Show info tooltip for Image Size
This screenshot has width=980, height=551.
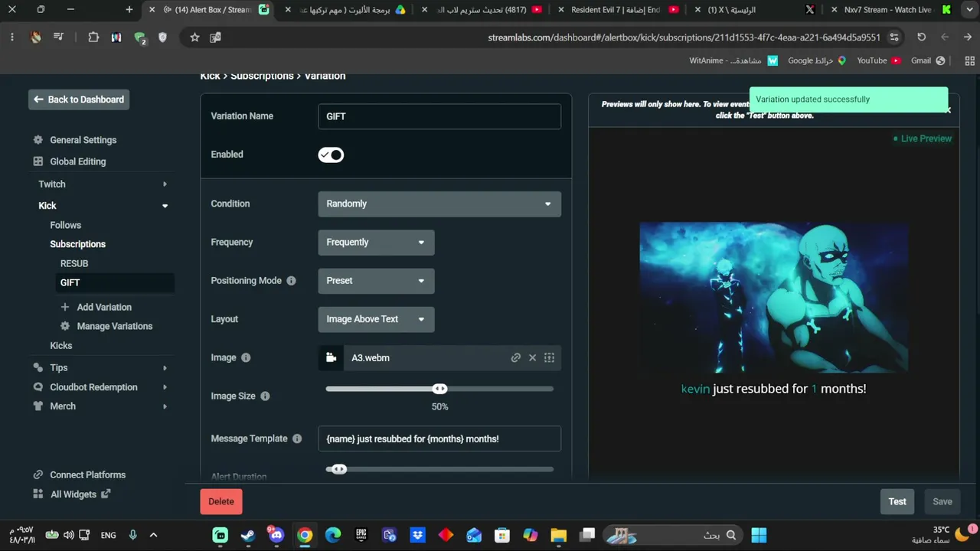point(265,396)
